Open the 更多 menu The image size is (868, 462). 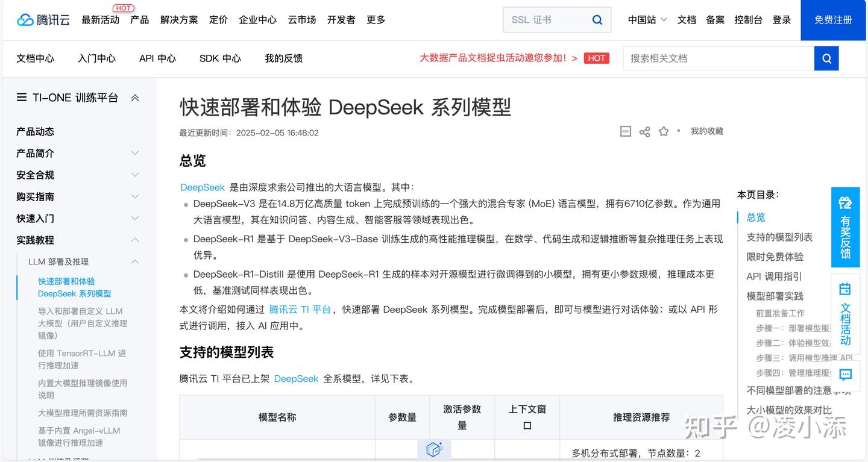coord(376,20)
